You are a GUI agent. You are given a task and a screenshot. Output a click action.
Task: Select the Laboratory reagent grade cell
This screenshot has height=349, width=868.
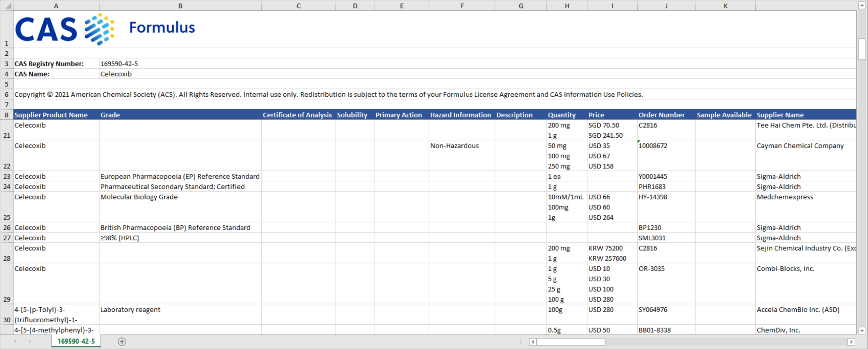tap(180, 315)
